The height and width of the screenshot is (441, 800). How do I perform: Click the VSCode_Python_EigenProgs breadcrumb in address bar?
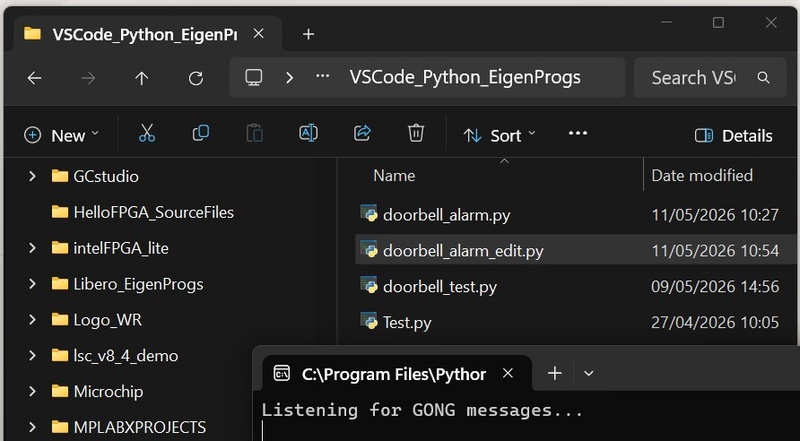[x=465, y=77]
